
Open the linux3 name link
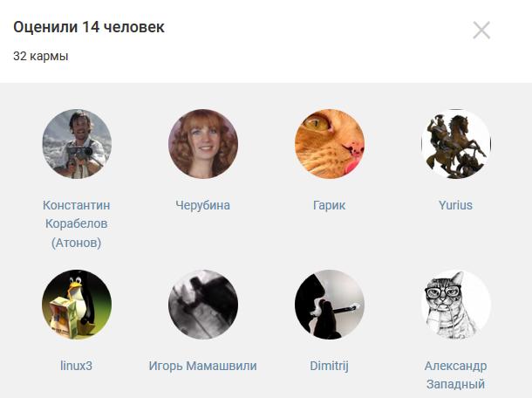point(77,366)
